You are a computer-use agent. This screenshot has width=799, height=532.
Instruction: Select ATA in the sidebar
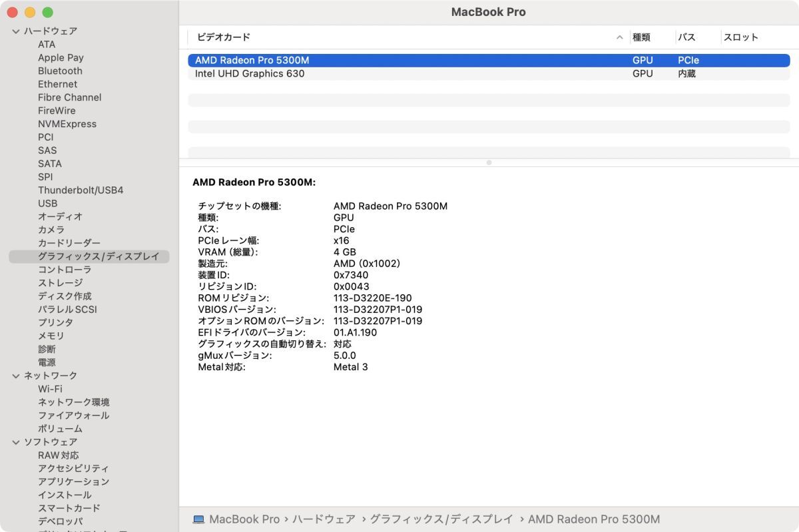tap(47, 45)
